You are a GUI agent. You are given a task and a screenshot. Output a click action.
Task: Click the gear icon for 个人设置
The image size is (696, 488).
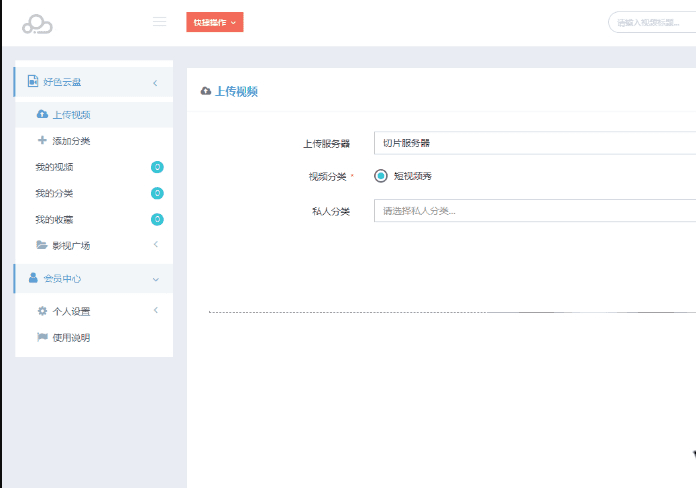coord(42,311)
